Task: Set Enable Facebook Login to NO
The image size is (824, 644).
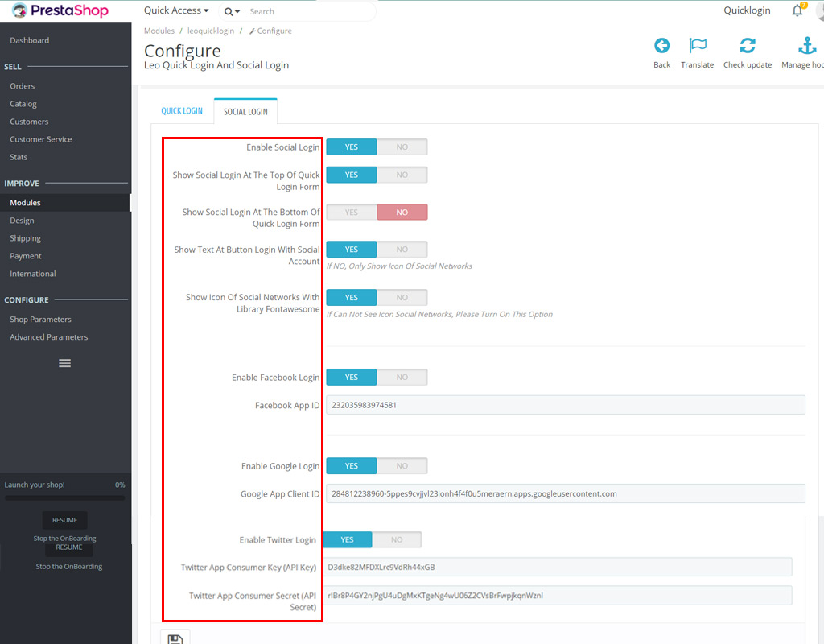Action: click(x=402, y=378)
